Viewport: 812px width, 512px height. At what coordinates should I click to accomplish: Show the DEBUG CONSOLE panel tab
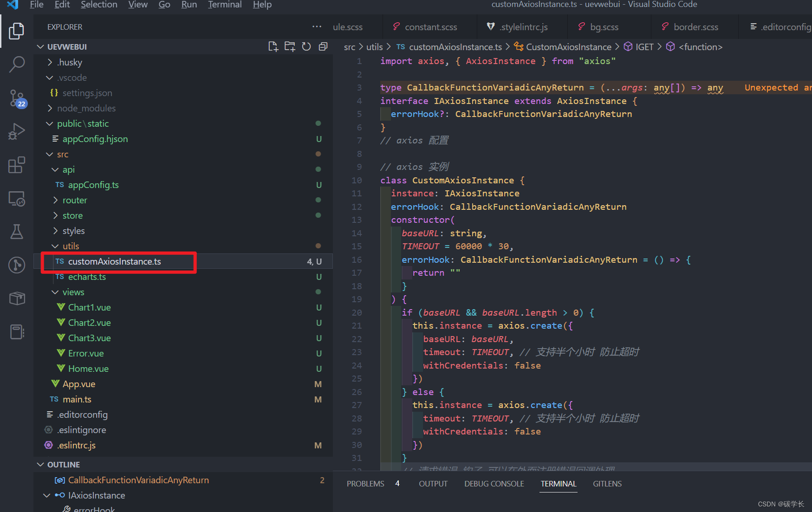tap(494, 484)
